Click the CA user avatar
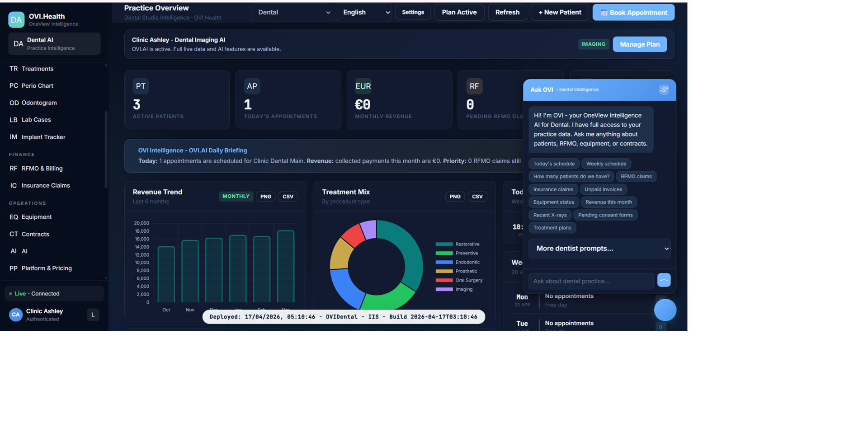The height and width of the screenshot is (423, 868). [x=16, y=315]
